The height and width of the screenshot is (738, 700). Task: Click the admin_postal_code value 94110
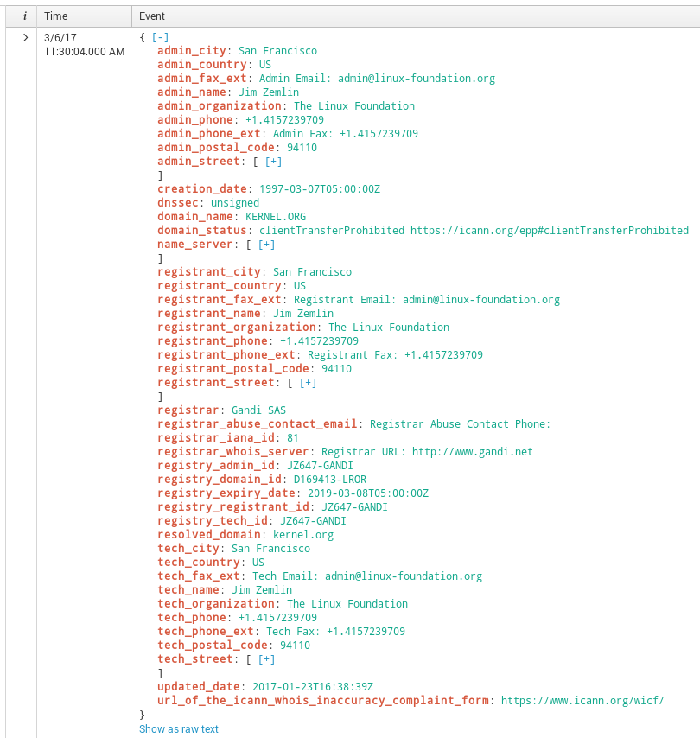[302, 147]
